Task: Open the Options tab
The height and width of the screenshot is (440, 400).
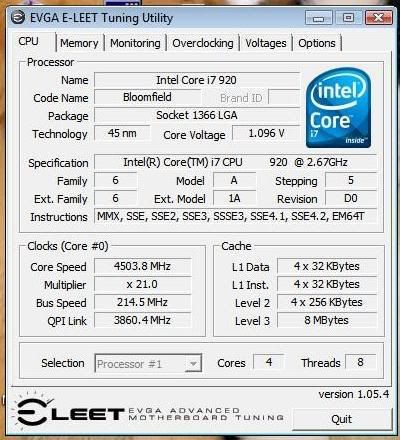Action: point(317,43)
